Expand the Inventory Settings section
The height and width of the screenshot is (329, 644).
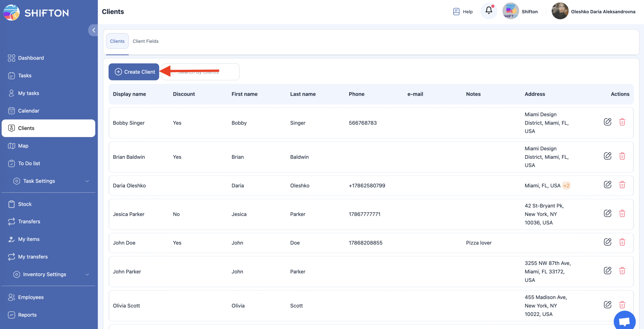(87, 274)
